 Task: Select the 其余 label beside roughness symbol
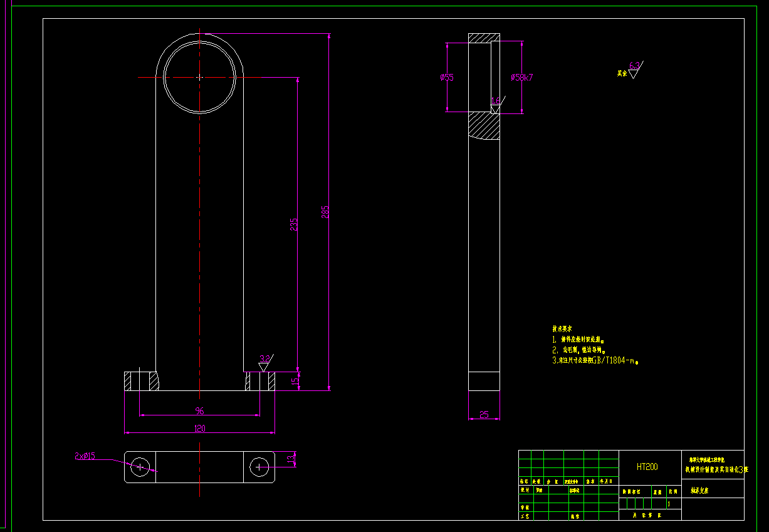621,73
